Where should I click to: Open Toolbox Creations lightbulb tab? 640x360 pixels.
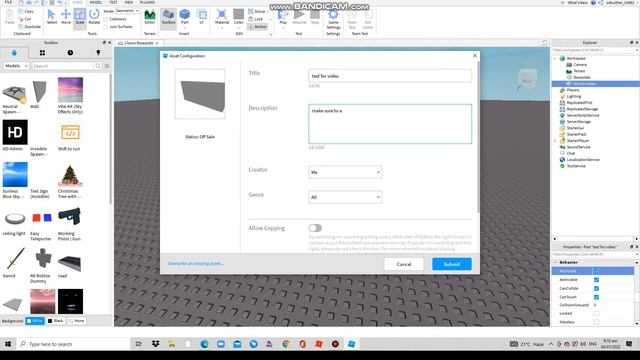point(98,53)
